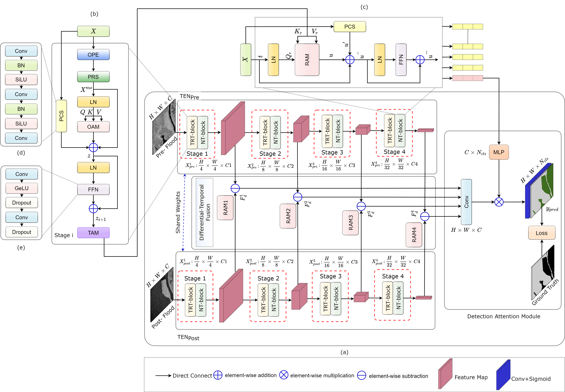
Task: Click the subtraction circle labeled F⁴d
Action: coord(425,216)
